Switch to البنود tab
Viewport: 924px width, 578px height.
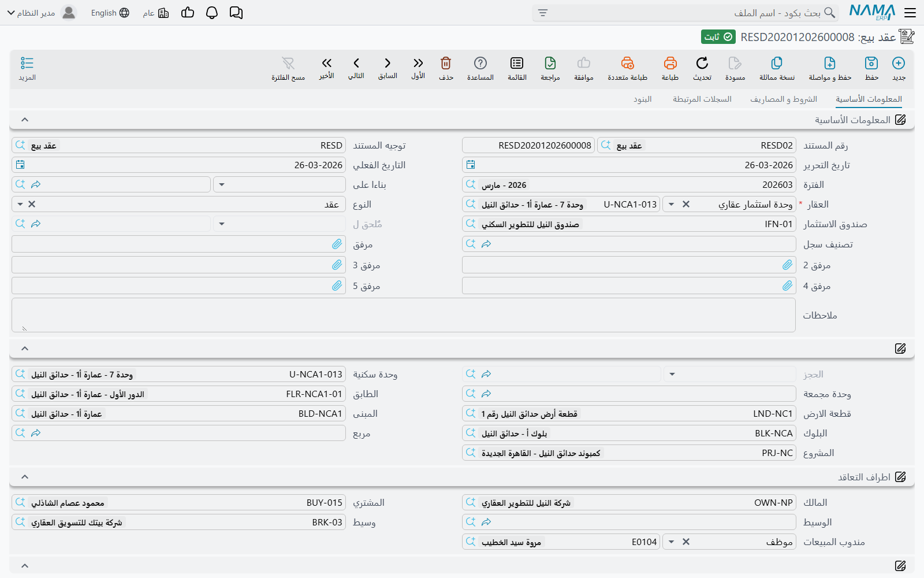(x=643, y=99)
